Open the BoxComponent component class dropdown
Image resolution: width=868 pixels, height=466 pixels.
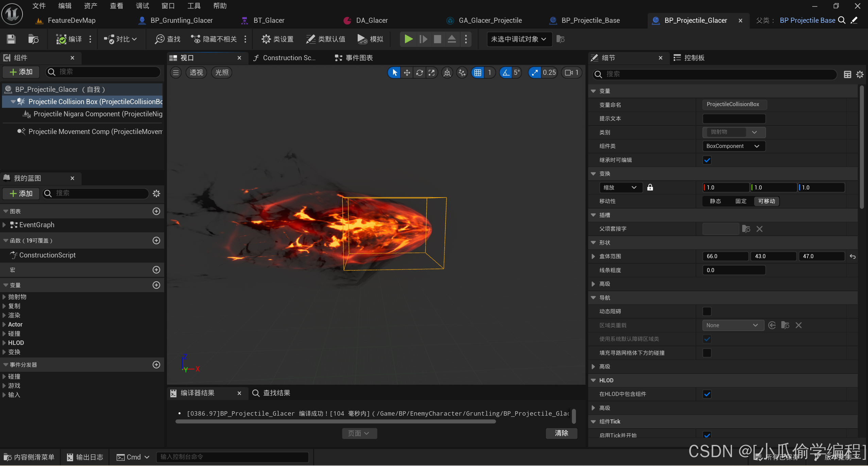[733, 146]
